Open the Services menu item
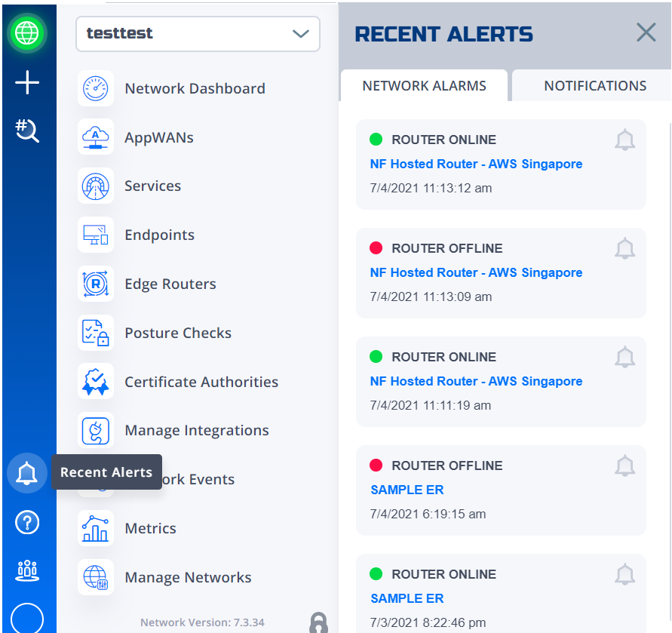672x633 pixels. pyautogui.click(x=153, y=186)
